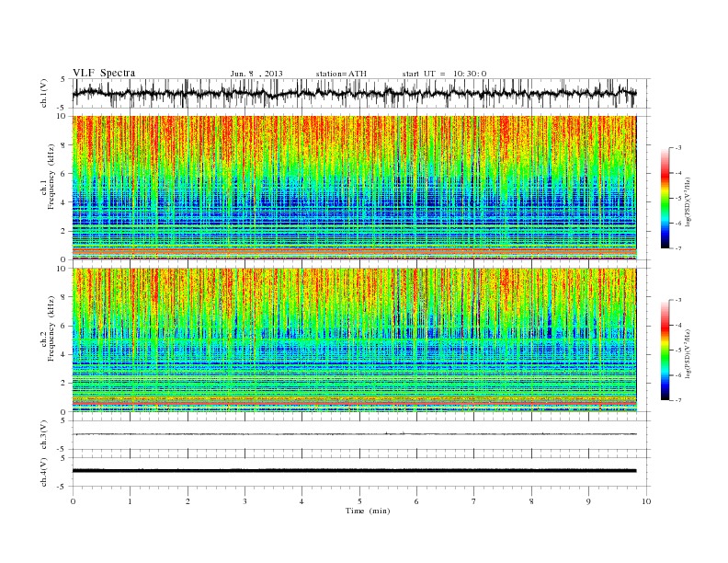Click the "ch.2 Frequency (kHz)" axis label
The width and height of the screenshot is (728, 563).
(47, 327)
